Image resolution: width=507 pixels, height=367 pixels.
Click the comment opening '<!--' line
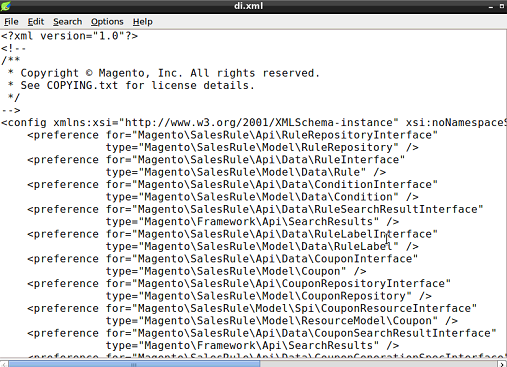click(x=13, y=48)
